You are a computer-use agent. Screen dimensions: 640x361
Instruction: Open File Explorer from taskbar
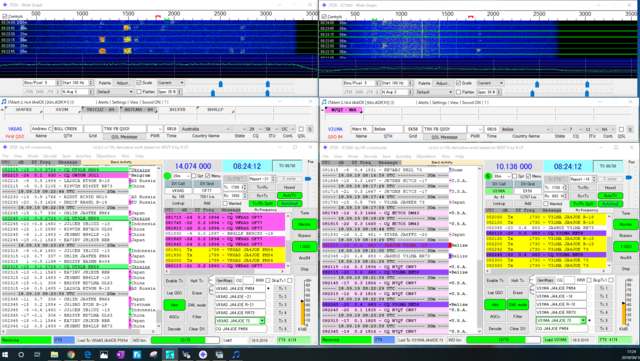point(54,354)
